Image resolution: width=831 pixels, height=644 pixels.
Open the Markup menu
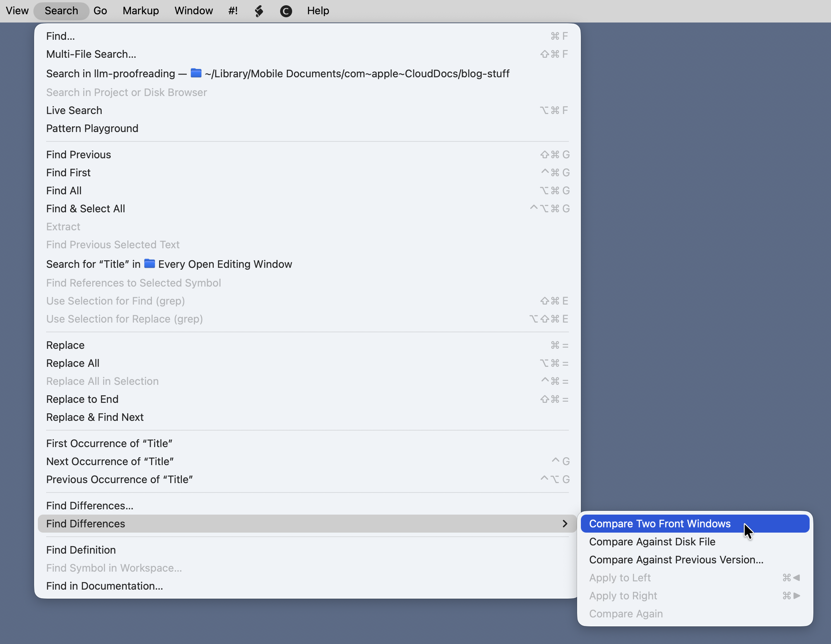click(x=140, y=11)
